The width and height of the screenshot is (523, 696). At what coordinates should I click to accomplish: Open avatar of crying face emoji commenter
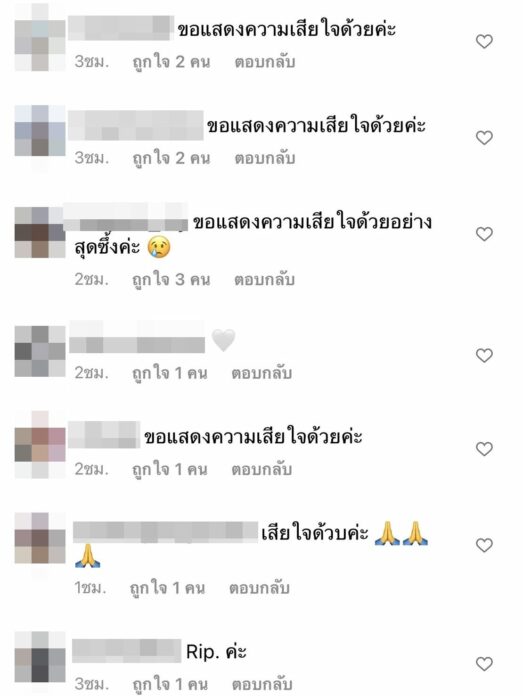point(40,233)
